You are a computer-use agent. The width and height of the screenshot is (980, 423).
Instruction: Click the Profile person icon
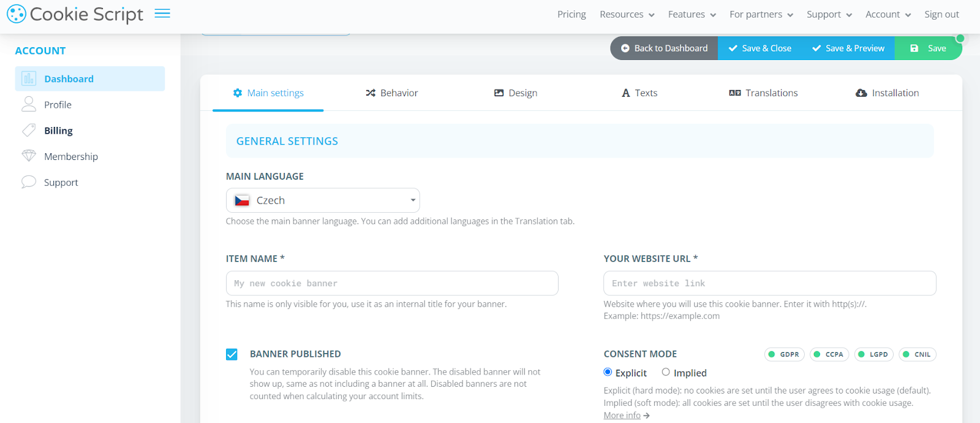[x=29, y=104]
